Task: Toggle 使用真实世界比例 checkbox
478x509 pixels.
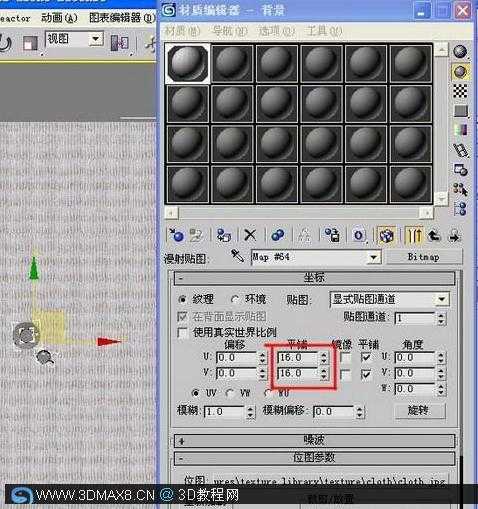Action: click(182, 332)
